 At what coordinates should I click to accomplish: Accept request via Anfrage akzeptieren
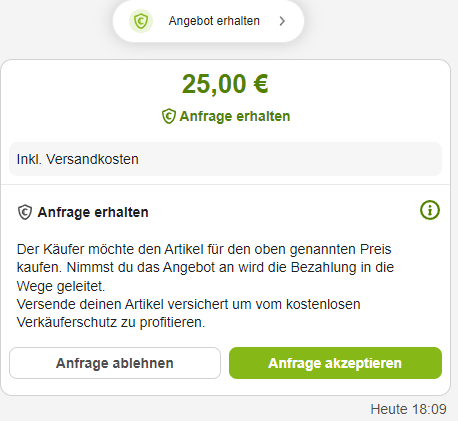(335, 363)
